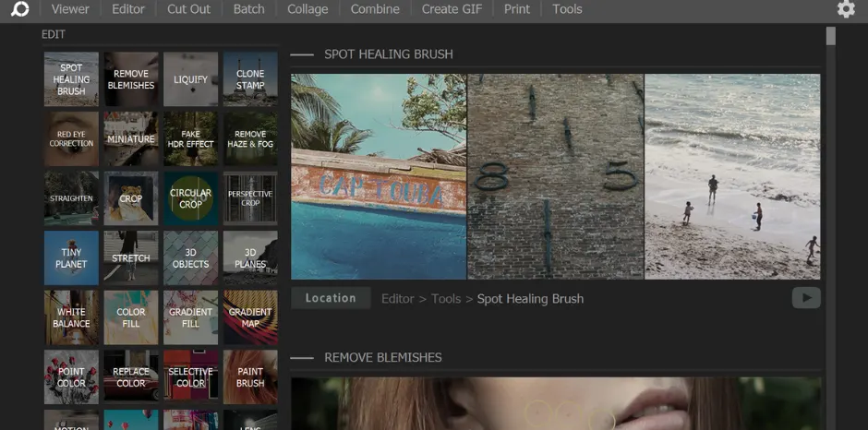Open the Perspective Crop tile

[250, 198]
